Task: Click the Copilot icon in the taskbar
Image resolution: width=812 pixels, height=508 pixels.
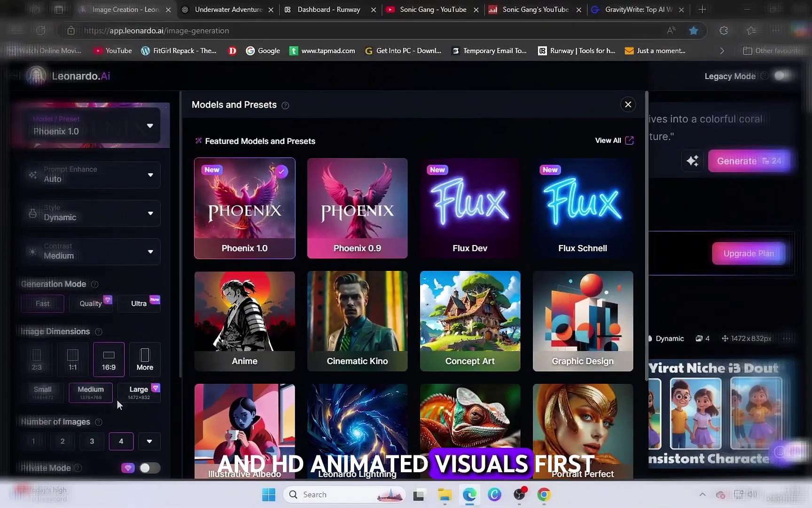Action: (x=494, y=494)
